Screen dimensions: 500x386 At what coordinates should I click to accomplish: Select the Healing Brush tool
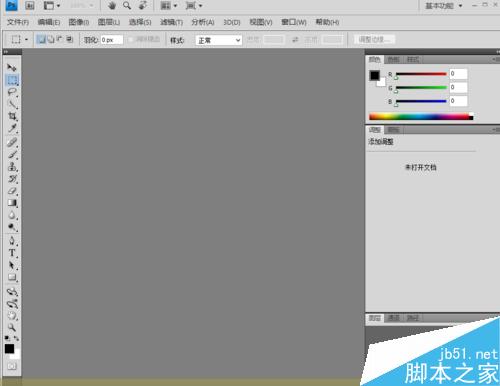(12, 142)
